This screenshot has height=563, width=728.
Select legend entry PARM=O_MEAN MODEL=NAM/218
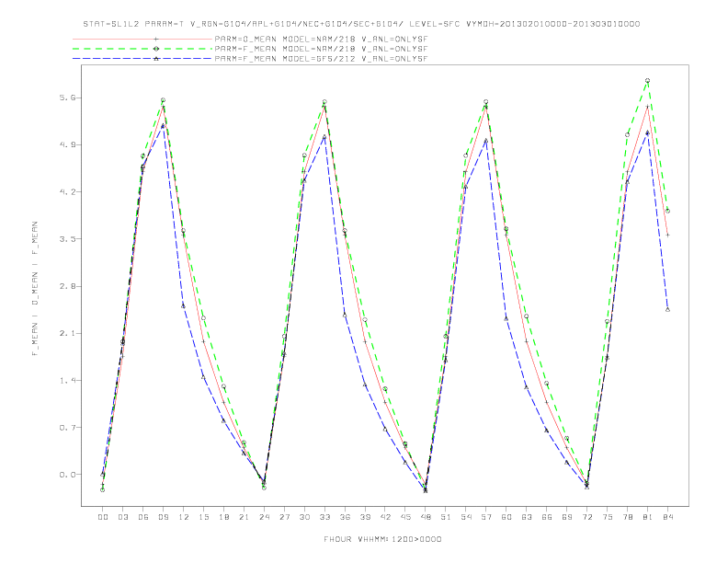321,39
